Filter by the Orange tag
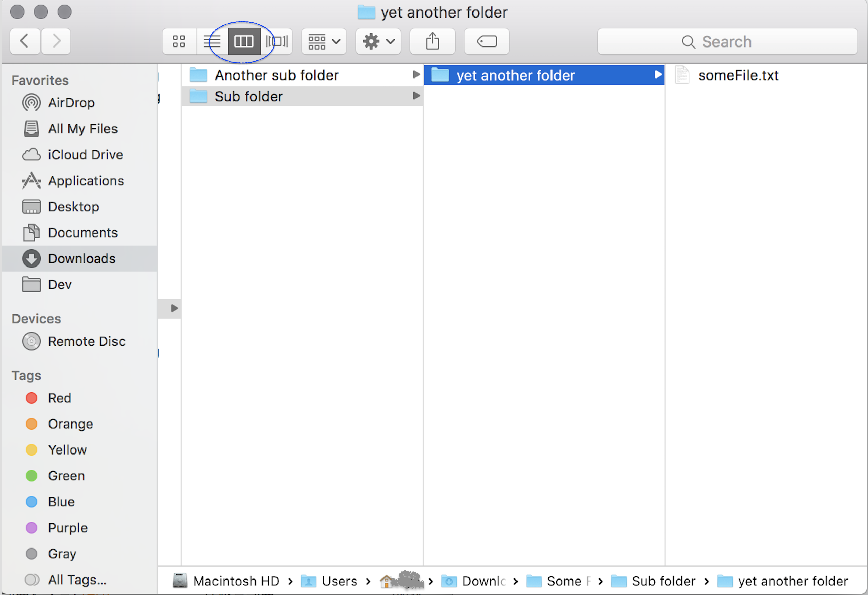The height and width of the screenshot is (595, 868). click(x=79, y=424)
